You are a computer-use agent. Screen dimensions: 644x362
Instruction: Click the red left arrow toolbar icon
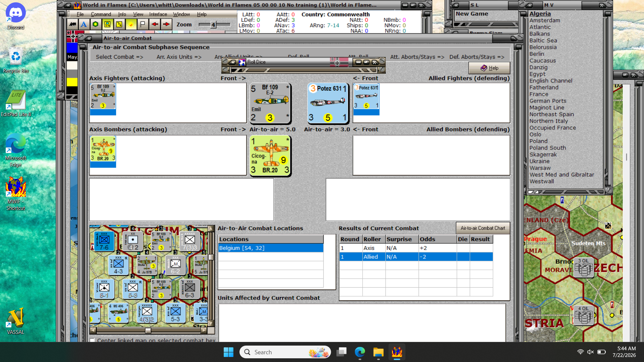[155, 24]
